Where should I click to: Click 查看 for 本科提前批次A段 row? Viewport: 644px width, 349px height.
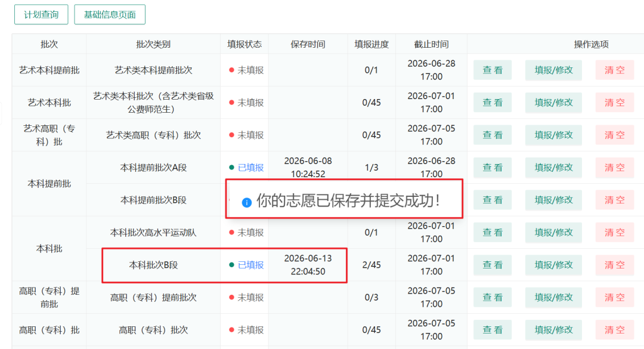[493, 167]
